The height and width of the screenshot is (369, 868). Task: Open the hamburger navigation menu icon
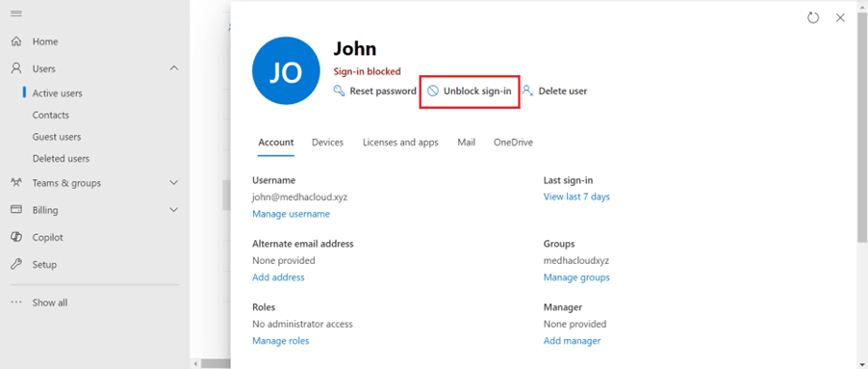(x=16, y=13)
